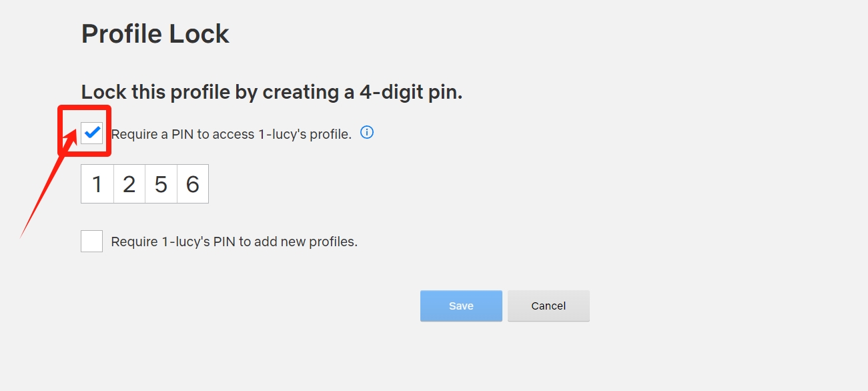Image resolution: width=868 pixels, height=391 pixels.
Task: Click the red arrow annotation
Action: pos(48,180)
